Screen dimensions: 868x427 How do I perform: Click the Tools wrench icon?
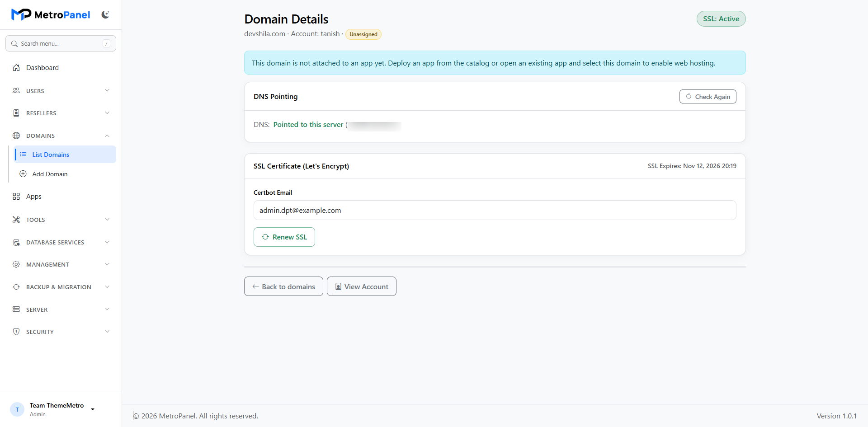tap(16, 220)
